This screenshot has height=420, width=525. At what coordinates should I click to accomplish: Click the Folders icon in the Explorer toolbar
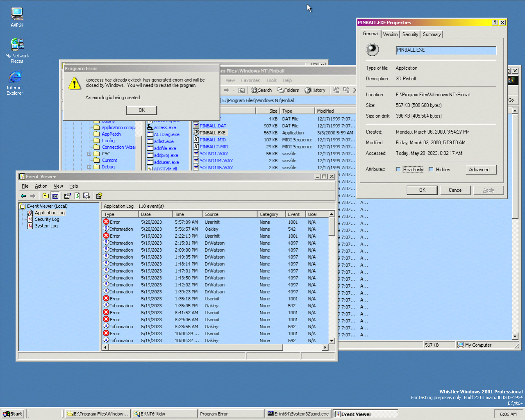coord(288,90)
